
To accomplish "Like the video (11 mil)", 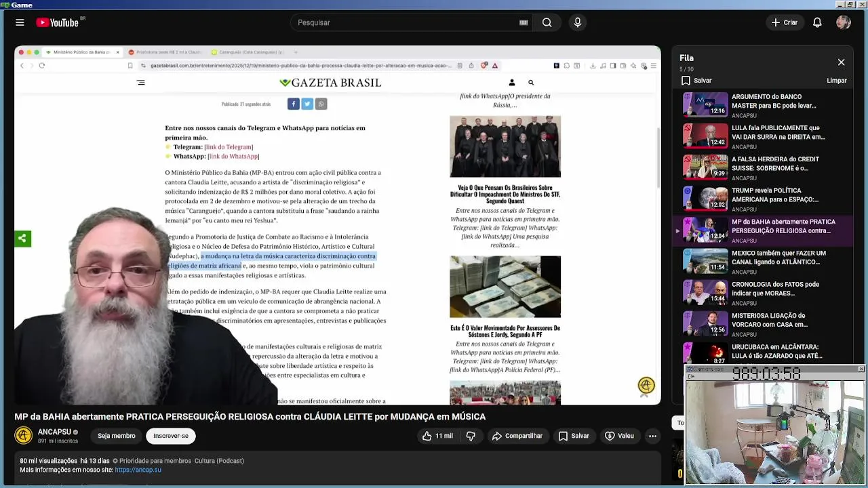I will (437, 436).
